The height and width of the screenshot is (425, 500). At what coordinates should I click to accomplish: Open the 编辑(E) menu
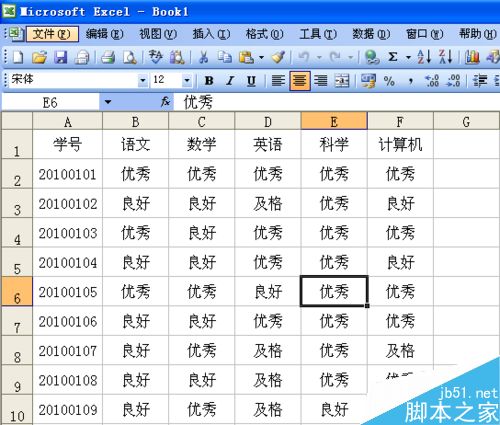(105, 34)
